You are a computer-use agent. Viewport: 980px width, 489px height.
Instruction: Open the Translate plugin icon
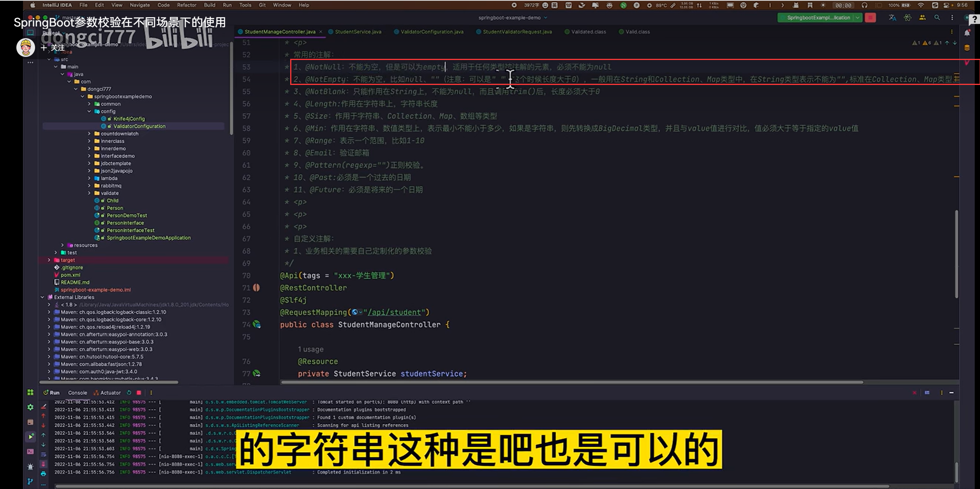click(892, 18)
